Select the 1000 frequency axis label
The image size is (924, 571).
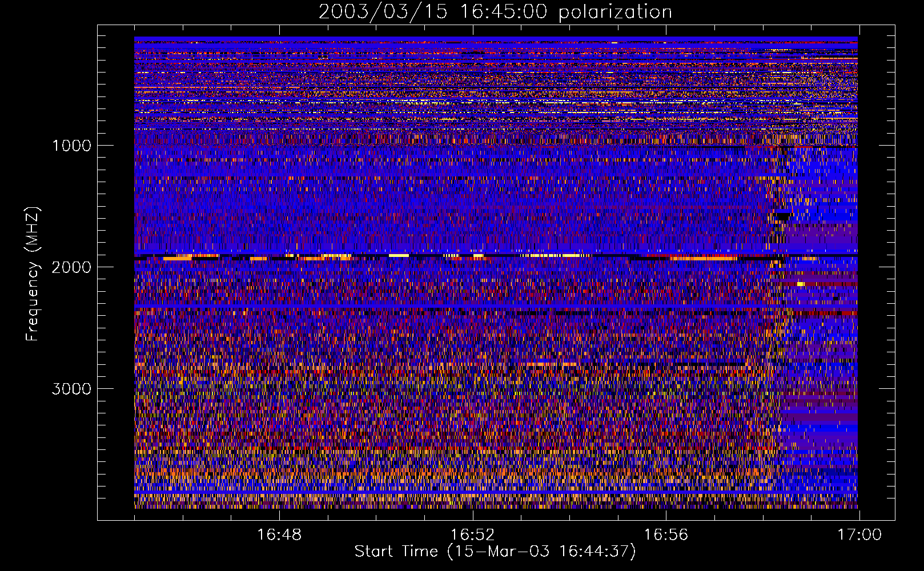pos(71,146)
